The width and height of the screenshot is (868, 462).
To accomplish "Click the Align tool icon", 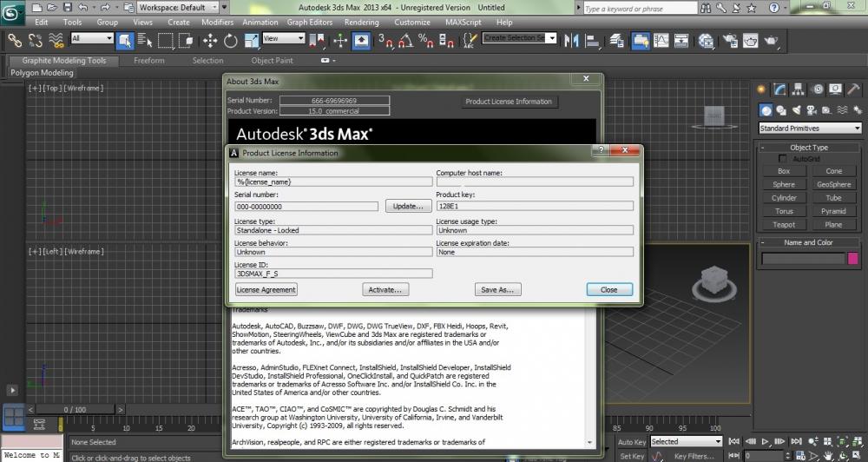I will coord(592,41).
